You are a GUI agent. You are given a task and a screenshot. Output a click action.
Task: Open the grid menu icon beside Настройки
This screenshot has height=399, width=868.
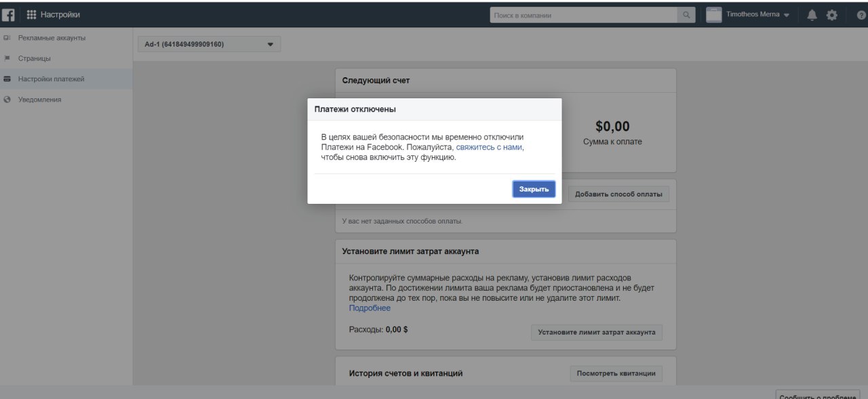point(31,15)
